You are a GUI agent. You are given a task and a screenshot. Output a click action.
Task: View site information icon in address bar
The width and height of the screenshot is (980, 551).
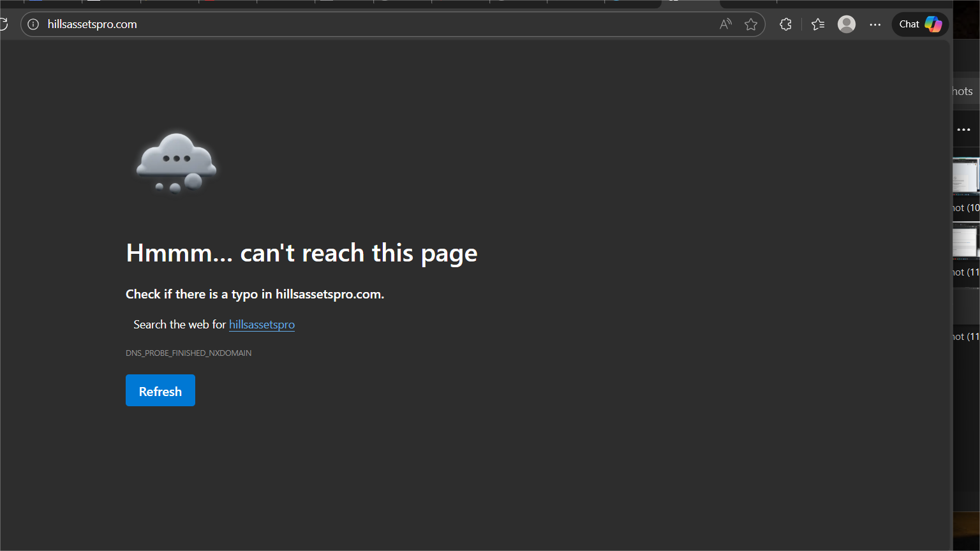[34, 24]
